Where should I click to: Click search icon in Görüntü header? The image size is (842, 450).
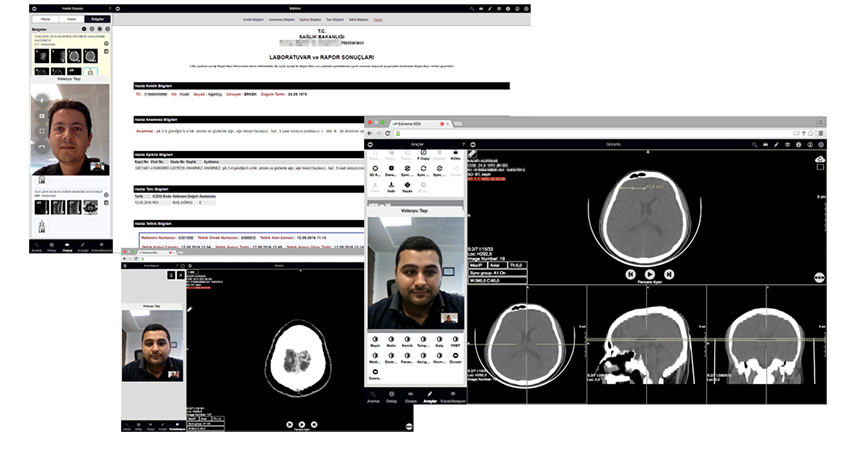755,144
